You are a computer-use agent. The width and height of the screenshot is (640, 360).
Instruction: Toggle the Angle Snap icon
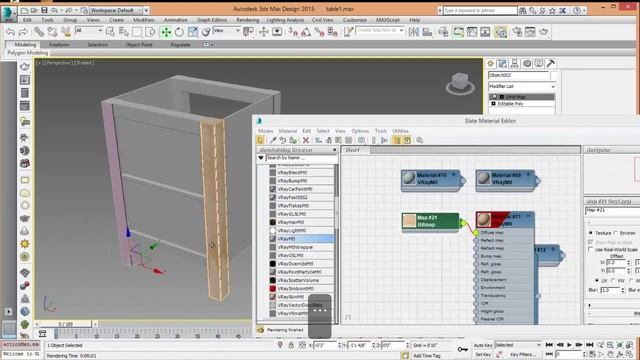306,32
